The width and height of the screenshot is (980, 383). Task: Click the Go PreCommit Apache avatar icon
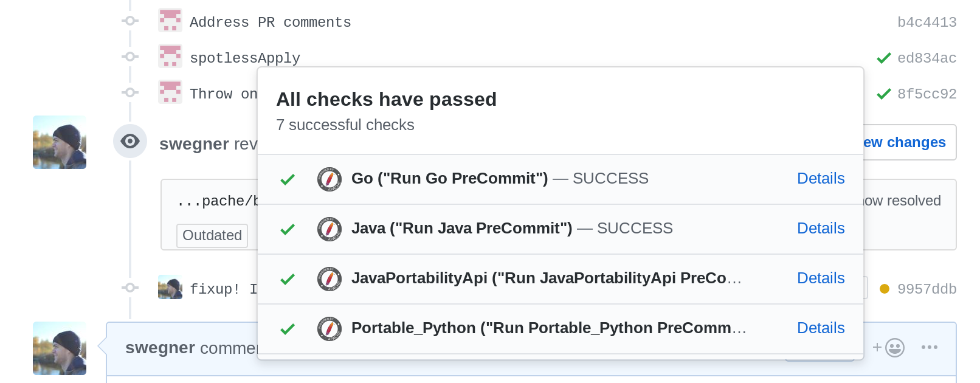pos(329,179)
